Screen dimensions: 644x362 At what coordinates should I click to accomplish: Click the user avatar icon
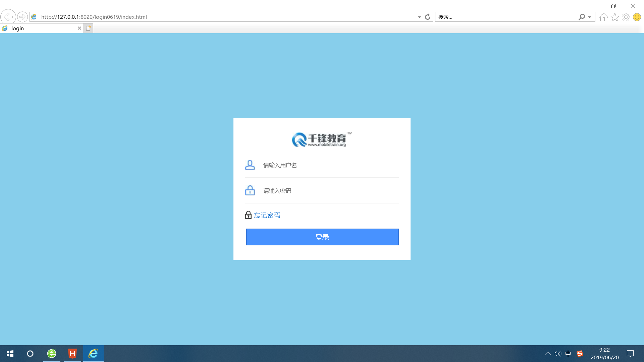coord(250,165)
